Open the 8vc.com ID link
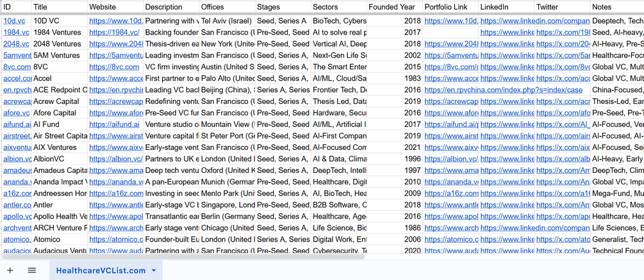Screen dimensions: 644x280 click(17, 67)
